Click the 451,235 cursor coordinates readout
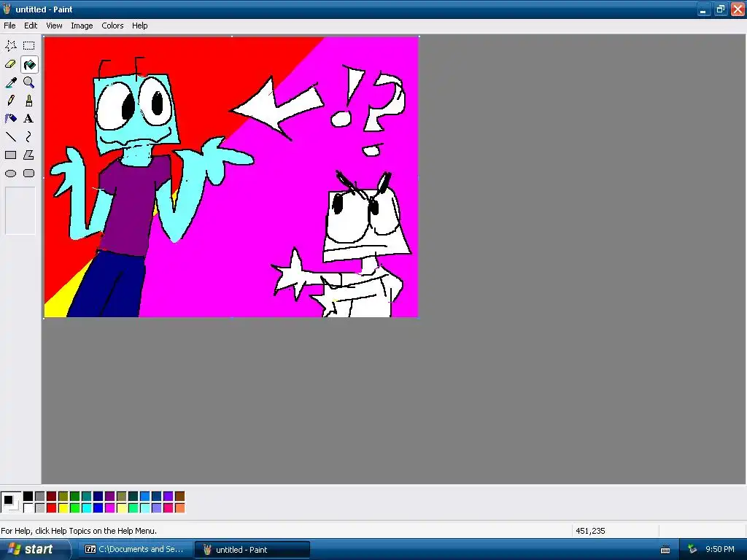Image resolution: width=747 pixels, height=560 pixels. pos(590,531)
